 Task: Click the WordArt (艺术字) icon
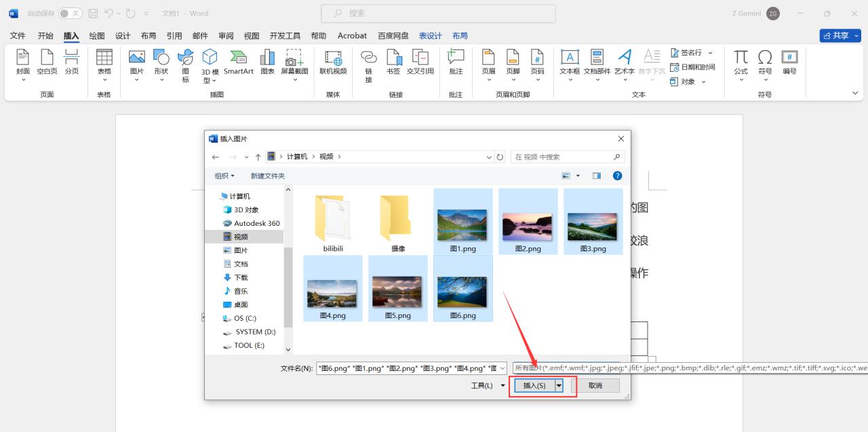[625, 62]
